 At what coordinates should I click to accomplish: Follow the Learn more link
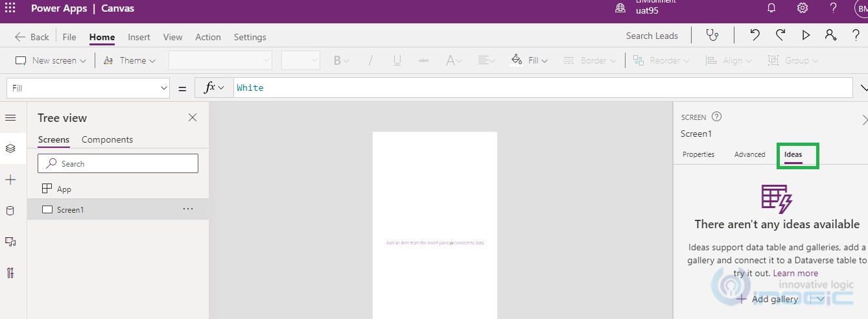795,273
